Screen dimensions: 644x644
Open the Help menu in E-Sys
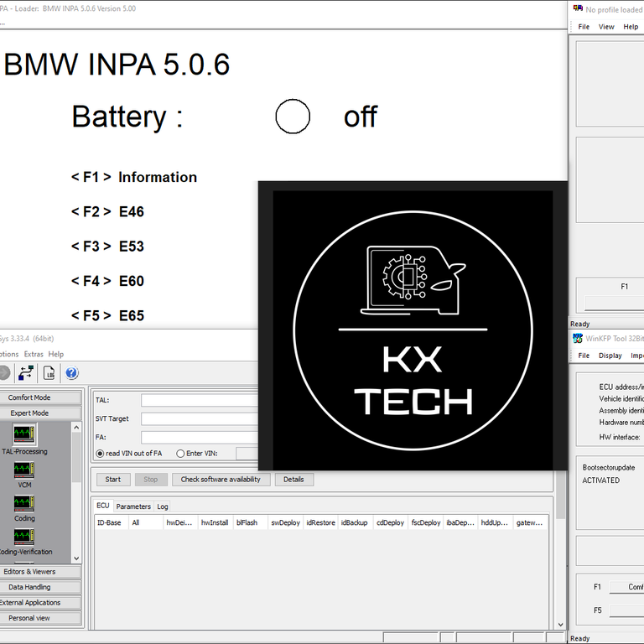tap(56, 354)
